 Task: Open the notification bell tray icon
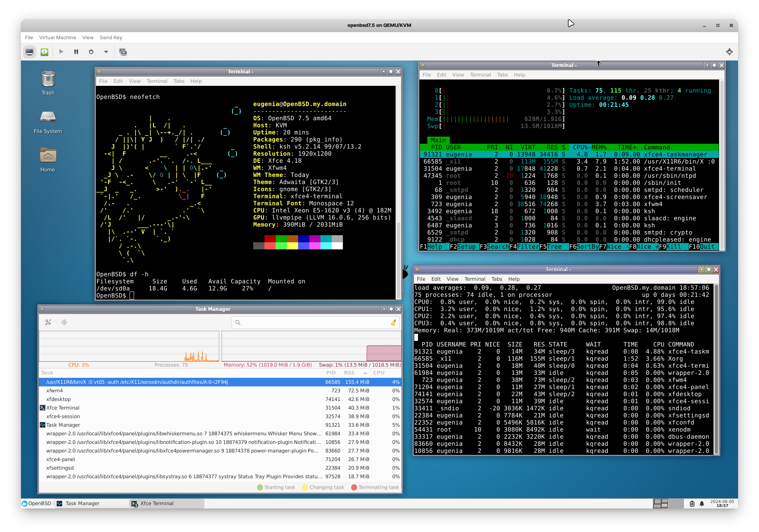tap(702, 504)
